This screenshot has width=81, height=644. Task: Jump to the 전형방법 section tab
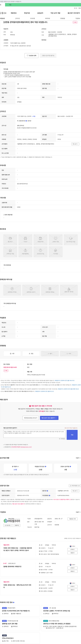pyautogui.click(x=63, y=18)
